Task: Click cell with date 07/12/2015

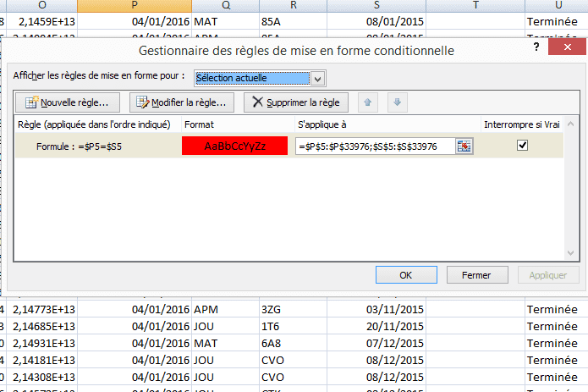Action: [x=376, y=343]
